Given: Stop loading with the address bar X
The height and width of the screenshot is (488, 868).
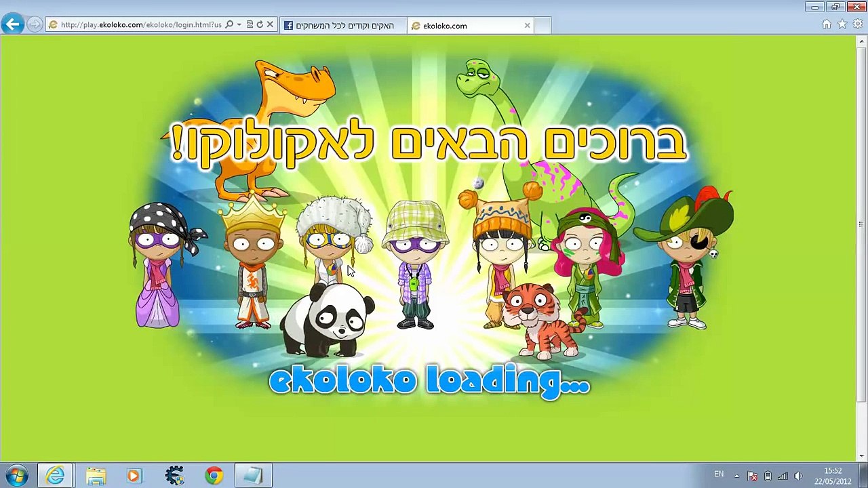Looking at the screenshot, I should 270,25.
